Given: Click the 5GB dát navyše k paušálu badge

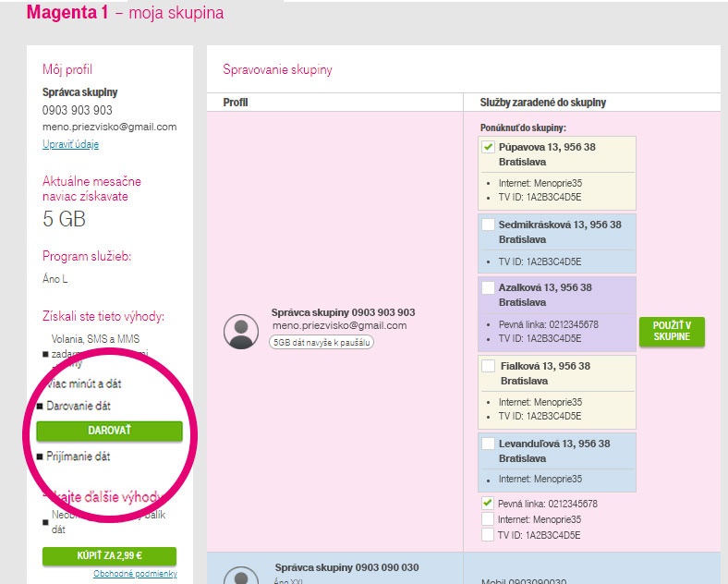Looking at the screenshot, I should click(x=322, y=343).
